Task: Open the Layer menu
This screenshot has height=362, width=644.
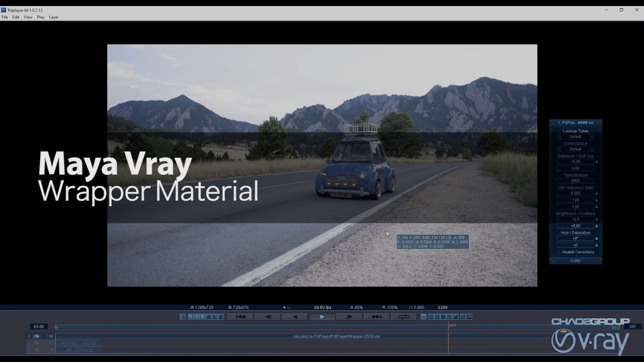Action: point(53,17)
